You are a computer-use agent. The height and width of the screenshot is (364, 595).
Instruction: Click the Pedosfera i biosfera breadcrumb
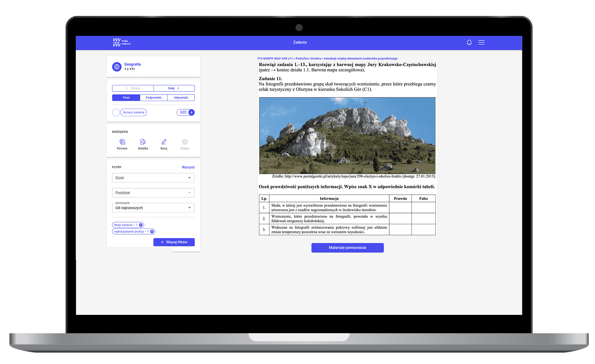[308, 59]
